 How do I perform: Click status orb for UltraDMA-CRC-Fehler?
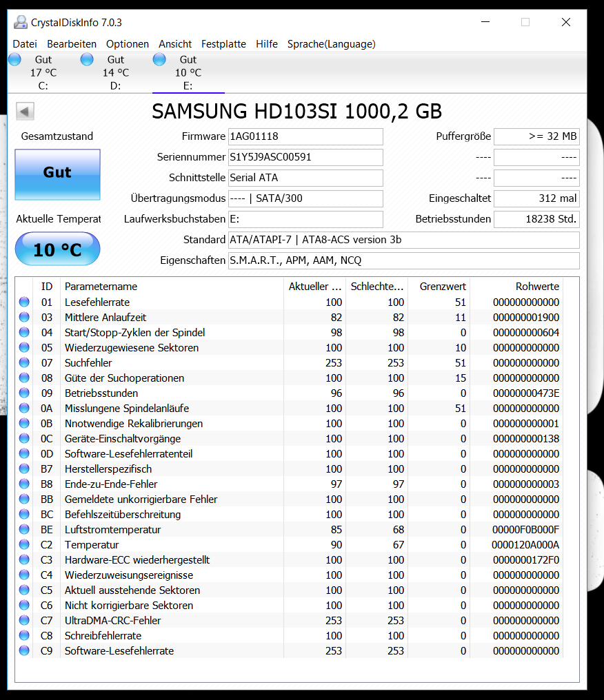(x=24, y=621)
